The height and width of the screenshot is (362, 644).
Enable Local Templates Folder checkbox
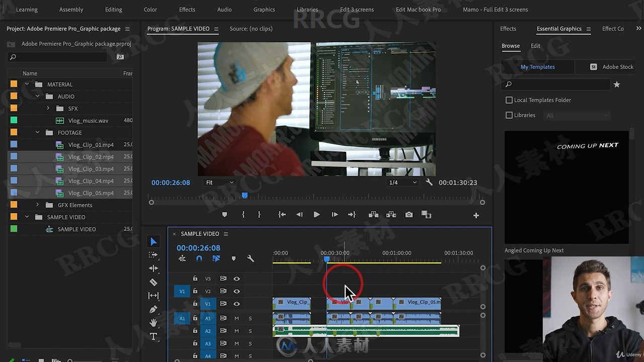509,100
